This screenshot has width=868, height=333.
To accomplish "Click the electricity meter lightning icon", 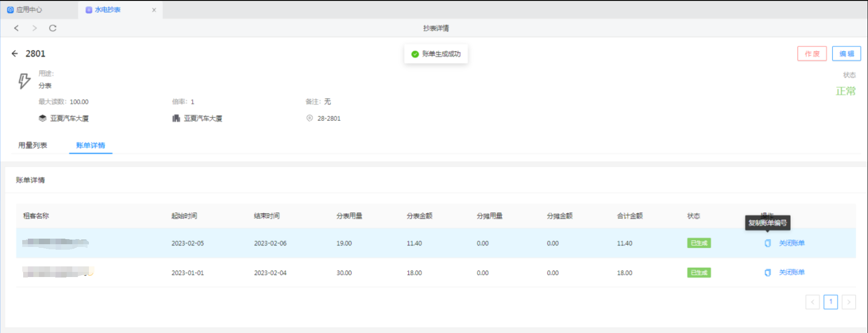I will [24, 80].
